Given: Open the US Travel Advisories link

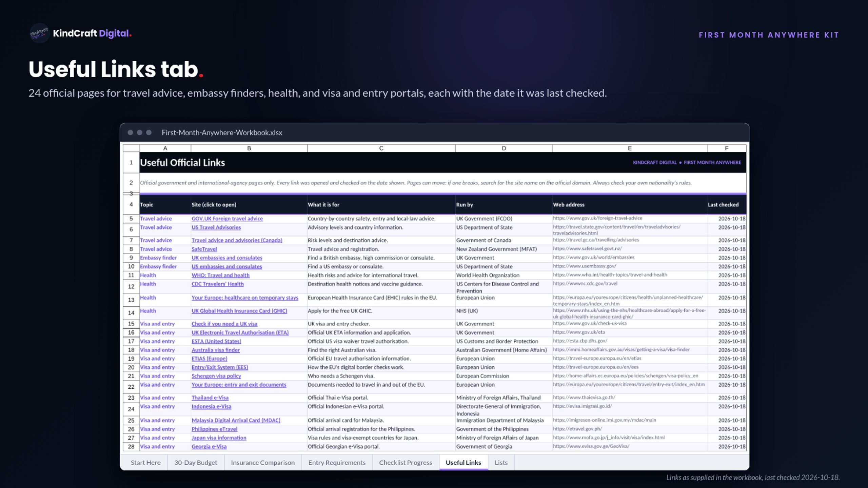Looking at the screenshot, I should [216, 227].
